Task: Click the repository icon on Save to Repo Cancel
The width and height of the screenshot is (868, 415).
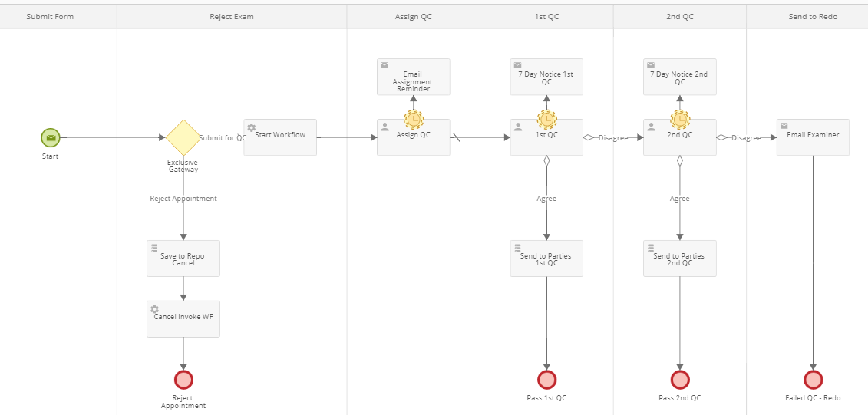Action: [x=154, y=248]
